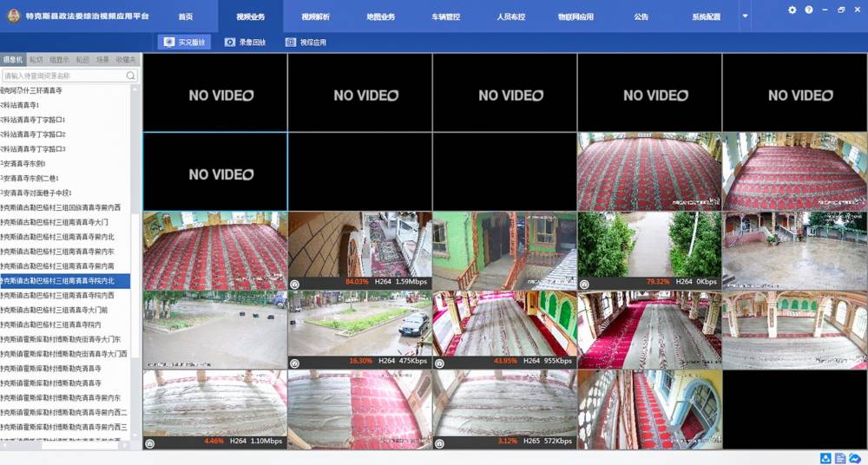Click the 录像回放 playback icon
The image size is (868, 465).
(x=230, y=42)
